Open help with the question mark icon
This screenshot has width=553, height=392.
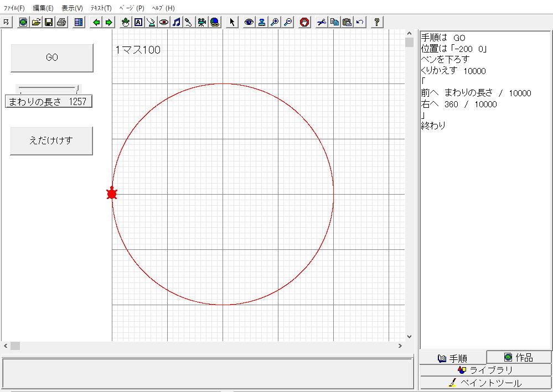[x=377, y=22]
